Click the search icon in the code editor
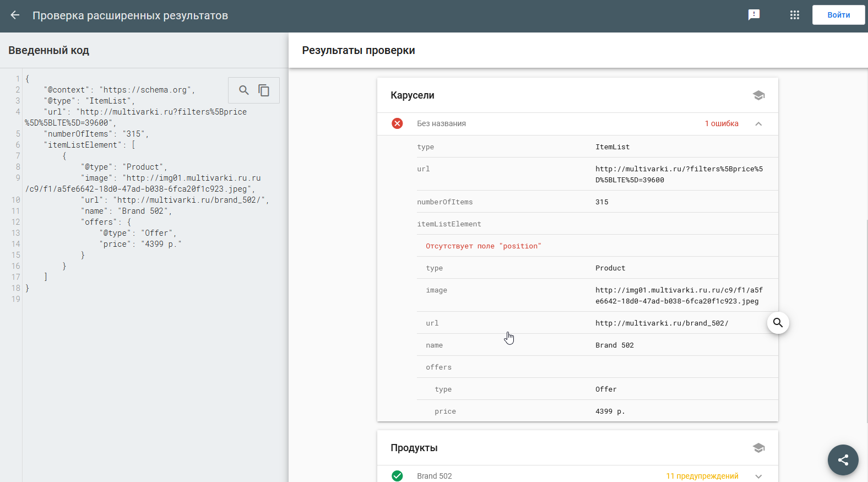Image resolution: width=868 pixels, height=482 pixels. click(243, 90)
